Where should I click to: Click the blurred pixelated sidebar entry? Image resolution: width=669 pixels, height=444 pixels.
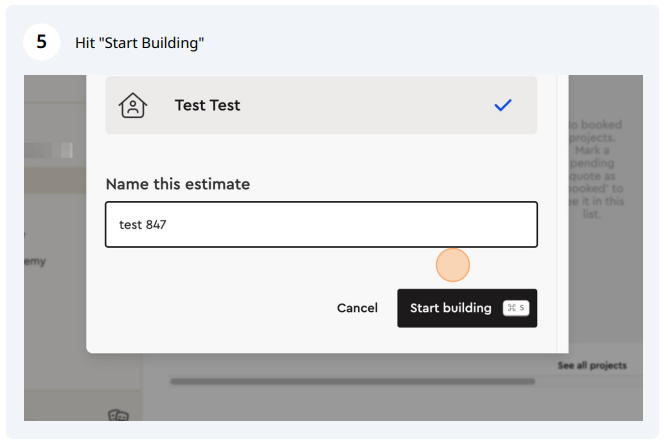pyautogui.click(x=49, y=150)
